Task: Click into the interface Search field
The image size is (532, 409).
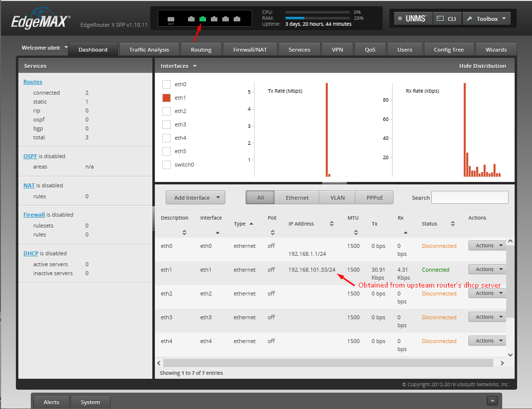Action: 469,197
